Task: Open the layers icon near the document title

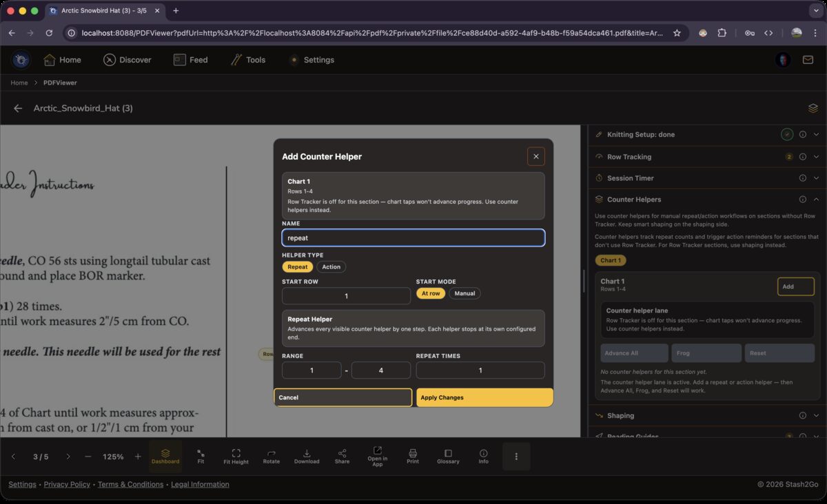Action: point(813,108)
